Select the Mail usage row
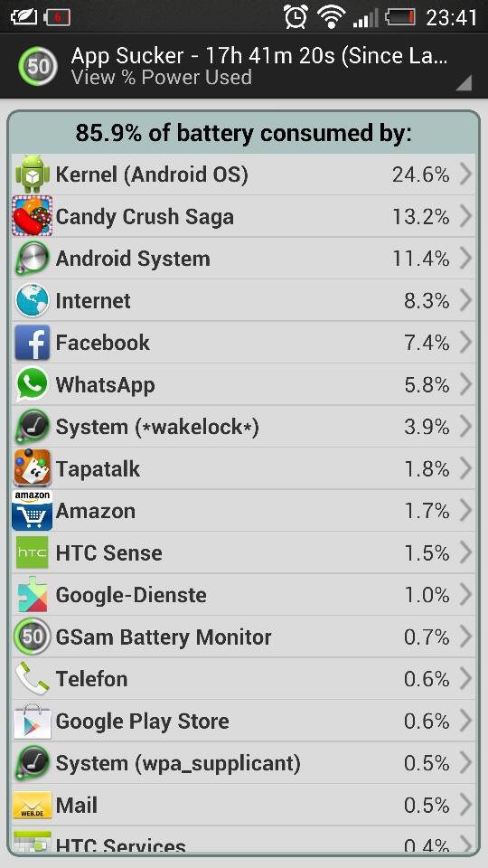The image size is (488, 868). tap(243, 805)
